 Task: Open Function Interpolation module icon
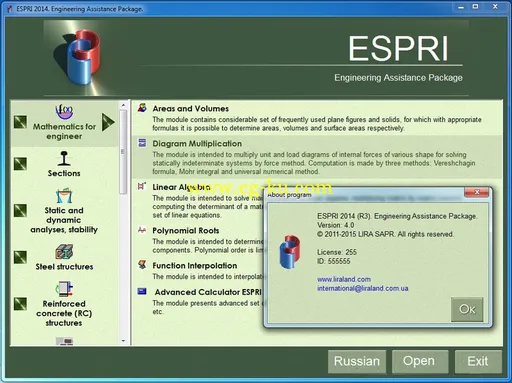click(x=142, y=265)
